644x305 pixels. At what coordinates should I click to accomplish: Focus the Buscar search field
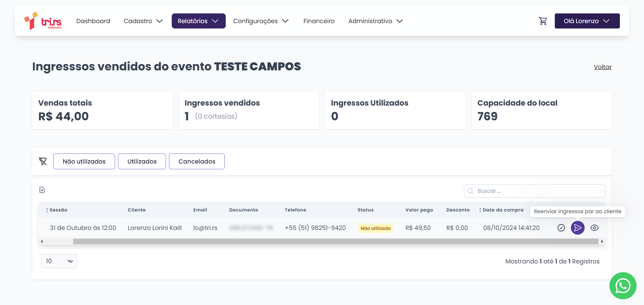point(535,191)
